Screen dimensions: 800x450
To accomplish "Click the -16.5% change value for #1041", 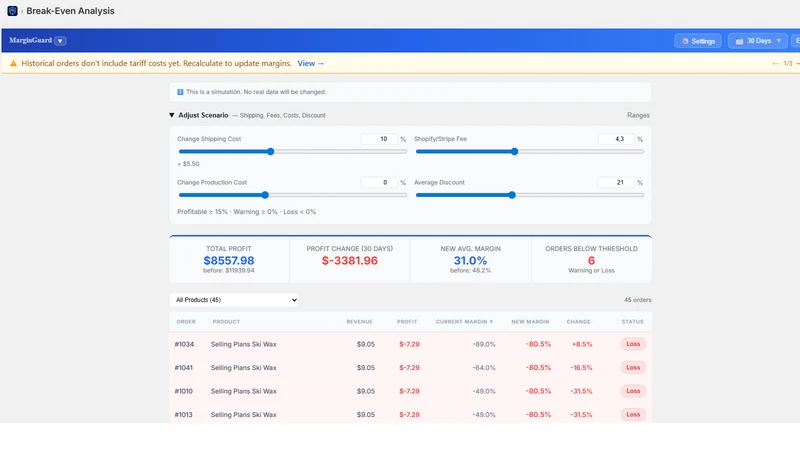I will tap(582, 368).
